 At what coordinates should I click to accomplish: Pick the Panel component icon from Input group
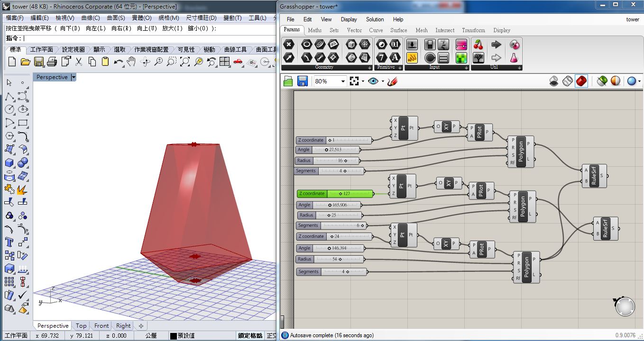pos(443,58)
